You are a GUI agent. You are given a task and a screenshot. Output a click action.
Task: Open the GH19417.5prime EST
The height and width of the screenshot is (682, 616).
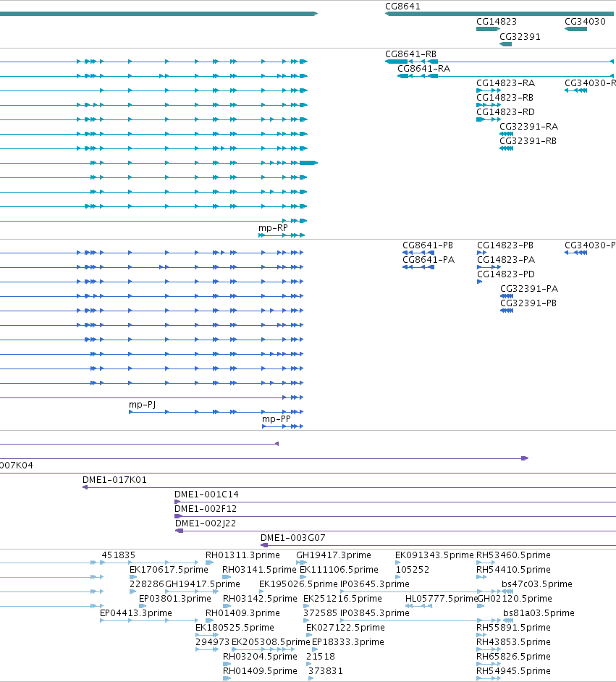pyautogui.click(x=192, y=592)
